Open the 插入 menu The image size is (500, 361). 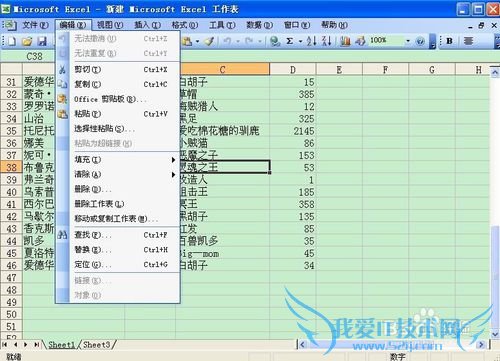[147, 25]
